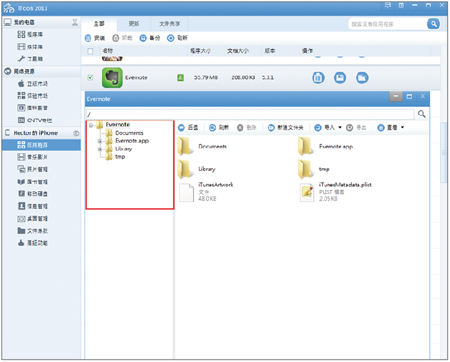Click the back arrow button in file toolbar

[188, 127]
